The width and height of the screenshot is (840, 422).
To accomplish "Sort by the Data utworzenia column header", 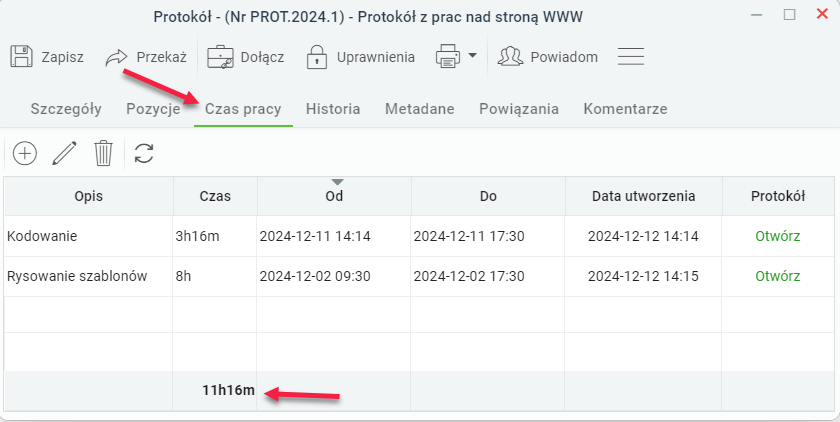I will [x=643, y=196].
